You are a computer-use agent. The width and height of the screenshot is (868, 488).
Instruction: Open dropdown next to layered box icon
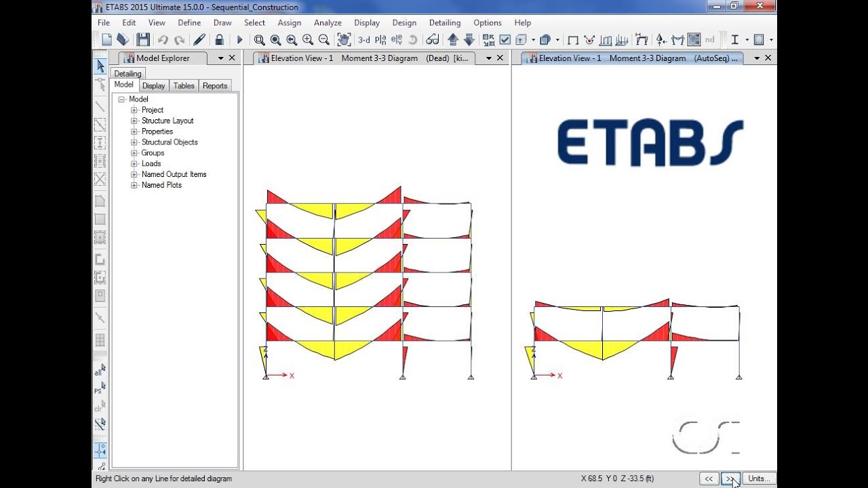(x=557, y=40)
